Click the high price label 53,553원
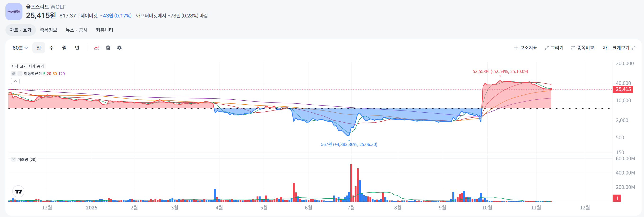The image size is (644, 217). pyautogui.click(x=500, y=72)
